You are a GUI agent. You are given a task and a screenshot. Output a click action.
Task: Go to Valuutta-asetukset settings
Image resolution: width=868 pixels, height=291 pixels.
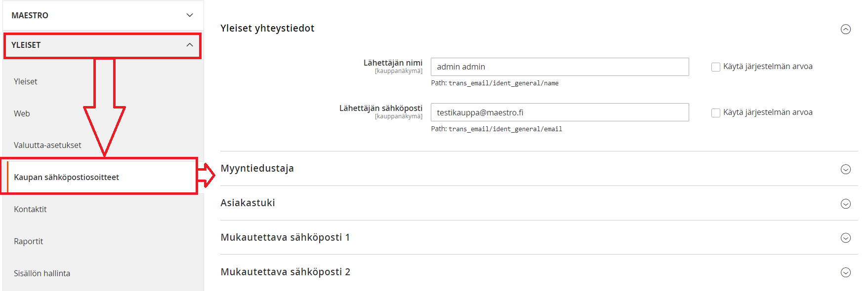(47, 145)
